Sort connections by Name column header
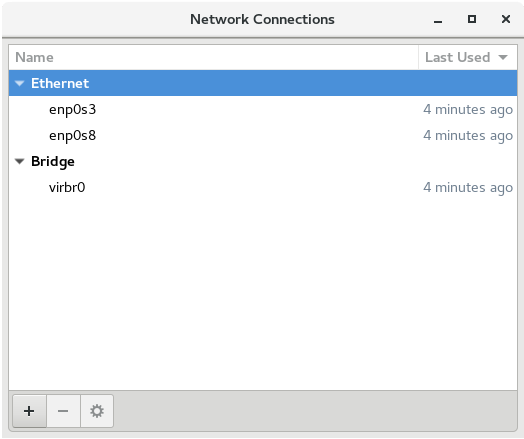 click(x=214, y=57)
